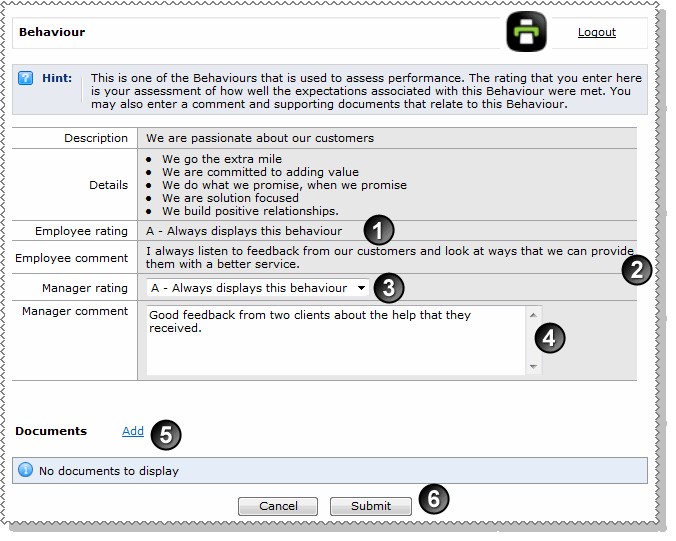Click the Behaviour page title
The width and height of the screenshot is (676, 541).
coord(52,32)
